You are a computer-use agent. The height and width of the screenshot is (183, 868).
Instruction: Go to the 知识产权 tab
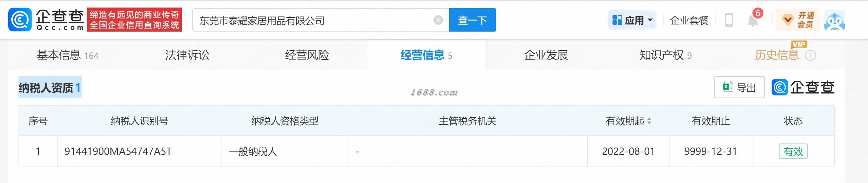pyautogui.click(x=665, y=55)
